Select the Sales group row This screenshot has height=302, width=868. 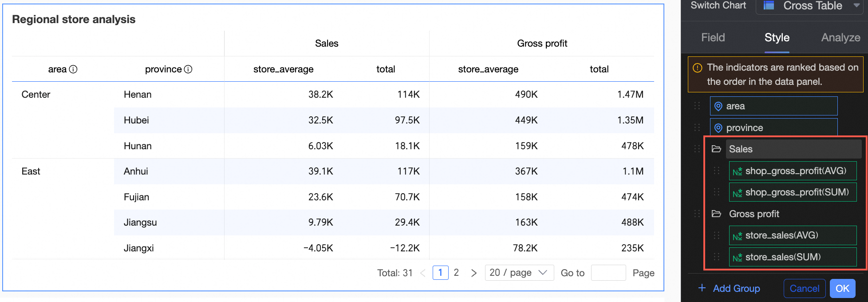pyautogui.click(x=793, y=149)
